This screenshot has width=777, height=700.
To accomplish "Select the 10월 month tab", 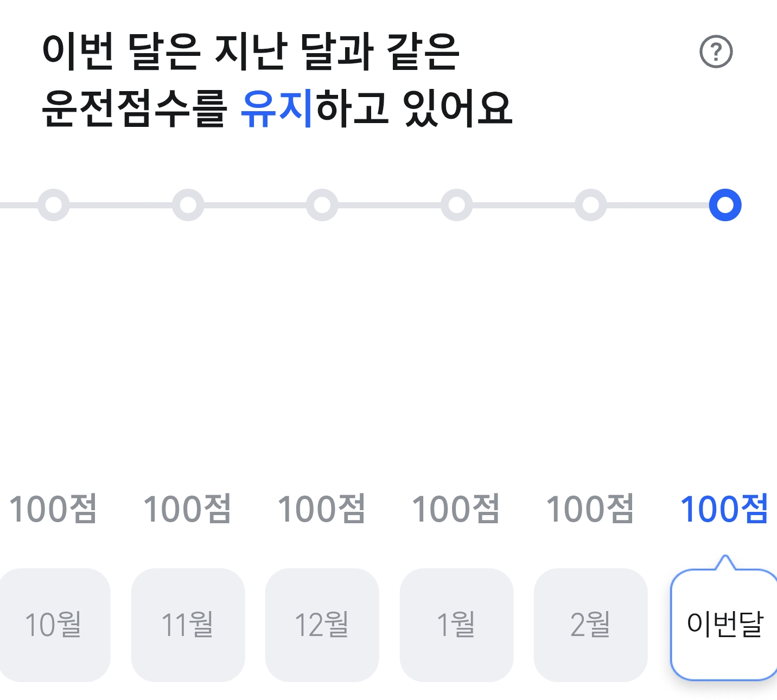I will point(54,625).
